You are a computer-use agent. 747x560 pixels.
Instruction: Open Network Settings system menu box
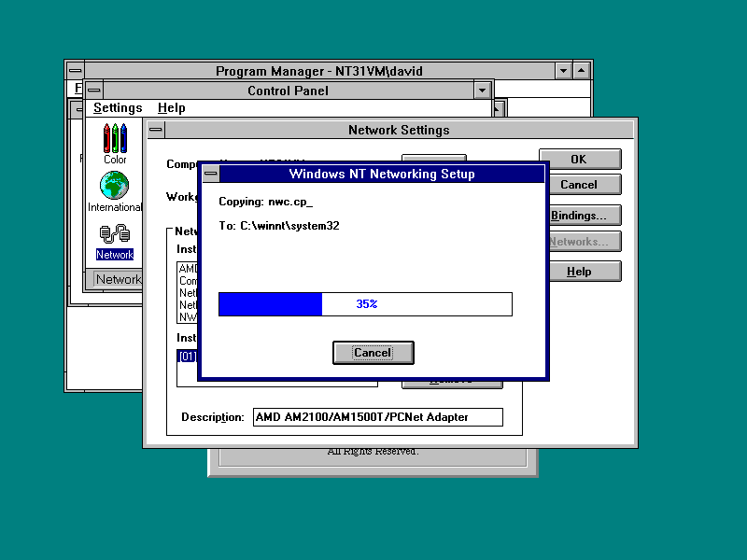click(x=156, y=130)
